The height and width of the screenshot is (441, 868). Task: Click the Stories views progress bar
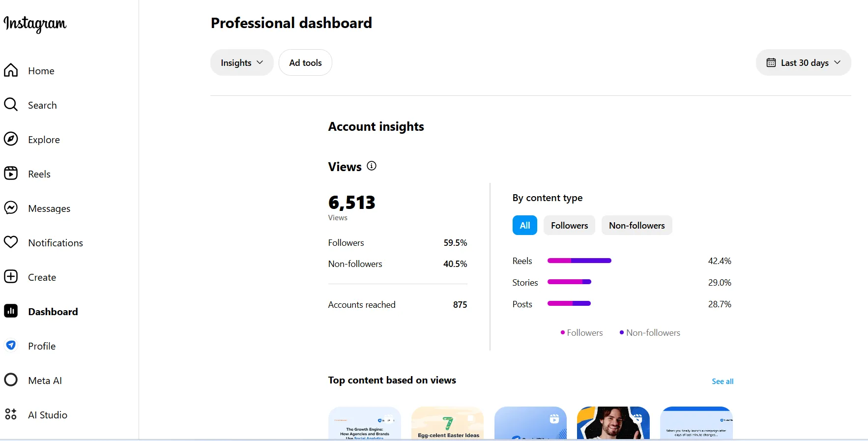(x=569, y=282)
